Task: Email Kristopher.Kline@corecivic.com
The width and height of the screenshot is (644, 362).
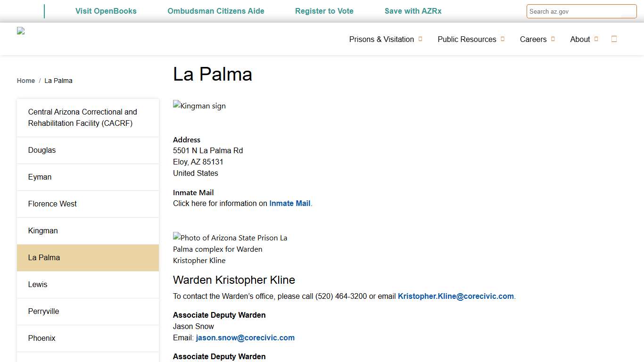Action: pyautogui.click(x=455, y=296)
